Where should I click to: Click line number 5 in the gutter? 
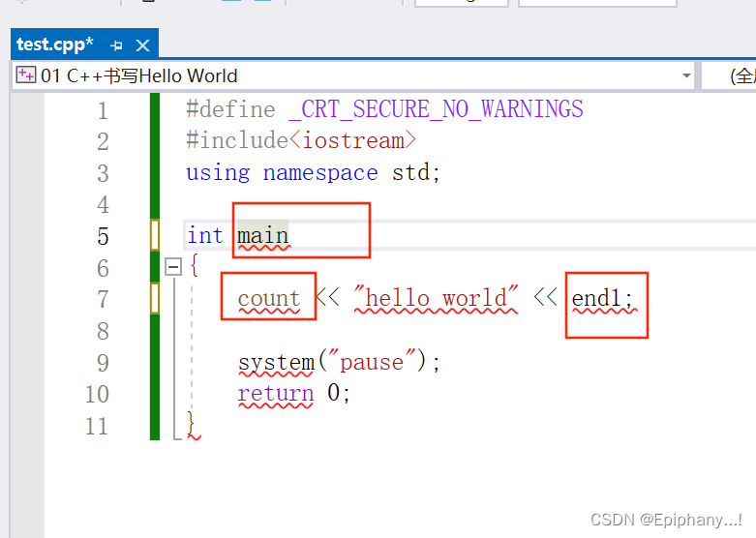103,236
